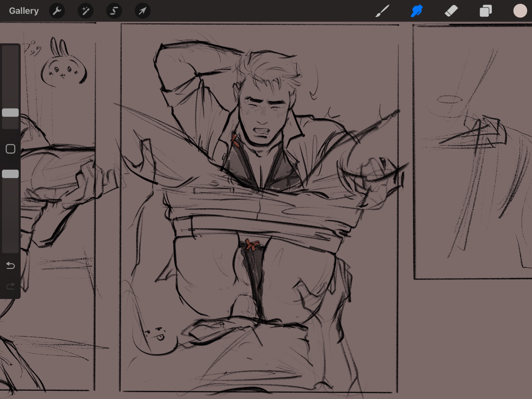Tap the highlighted blue Smudge tool
Screen dimensions: 532x399
(x=417, y=11)
